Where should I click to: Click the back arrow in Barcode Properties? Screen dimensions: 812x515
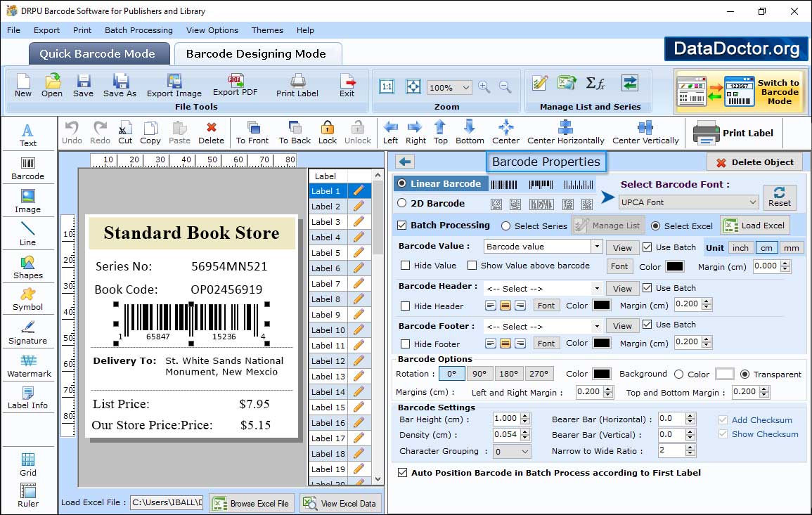pos(405,162)
